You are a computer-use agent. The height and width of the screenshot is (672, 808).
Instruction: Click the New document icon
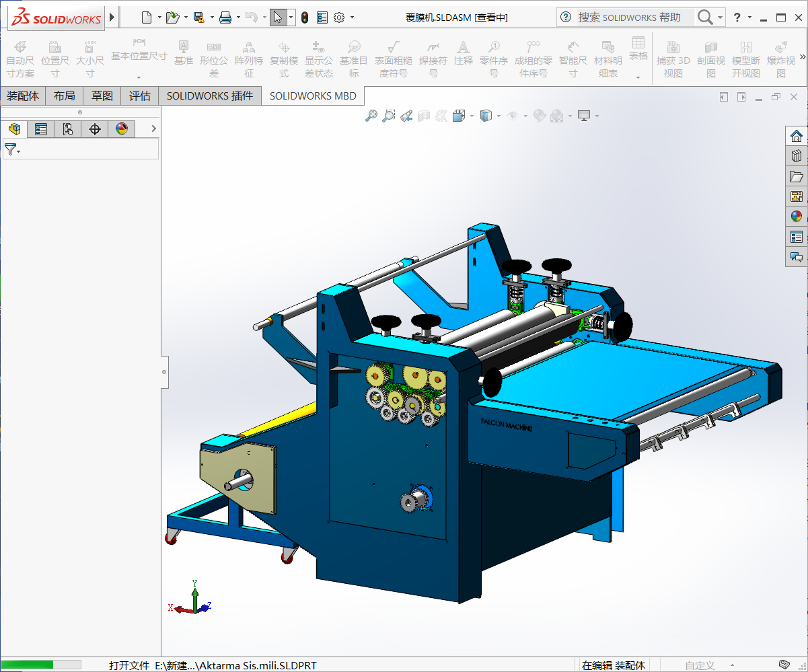coord(147,17)
